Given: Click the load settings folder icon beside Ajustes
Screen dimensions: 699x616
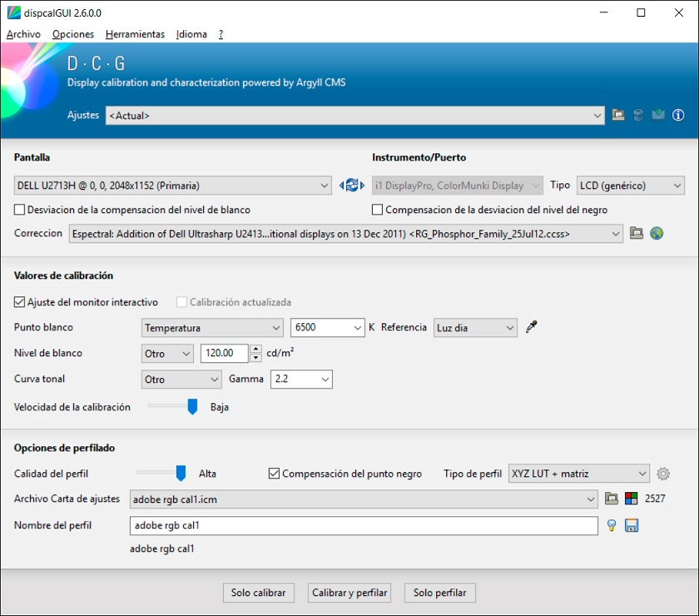Looking at the screenshot, I should pos(618,116).
